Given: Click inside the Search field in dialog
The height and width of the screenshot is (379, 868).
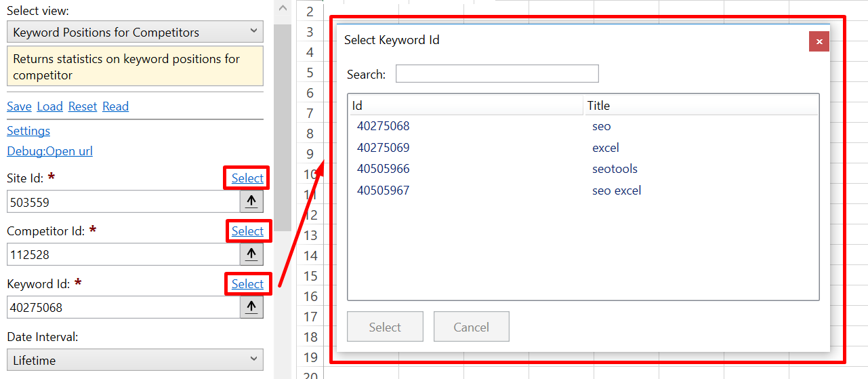Looking at the screenshot, I should (x=497, y=73).
